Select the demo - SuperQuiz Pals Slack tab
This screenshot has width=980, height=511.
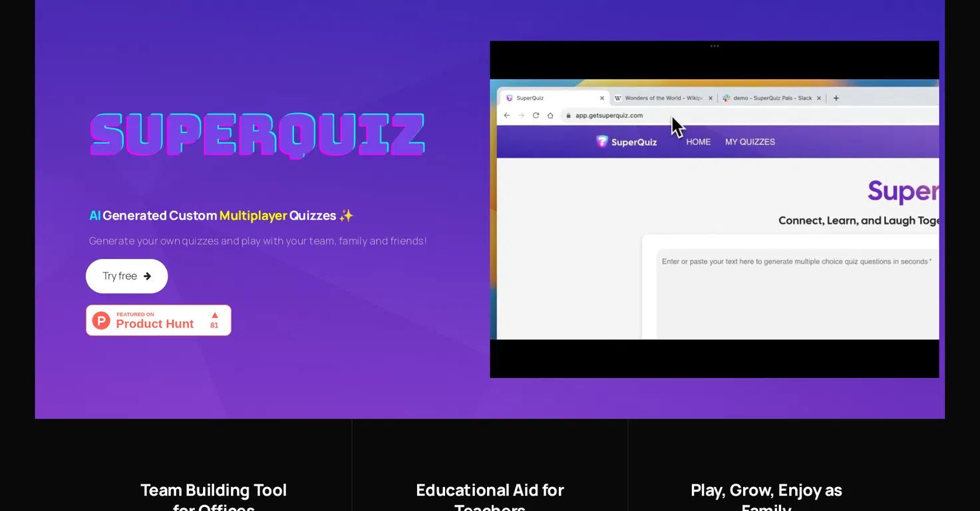tap(772, 98)
